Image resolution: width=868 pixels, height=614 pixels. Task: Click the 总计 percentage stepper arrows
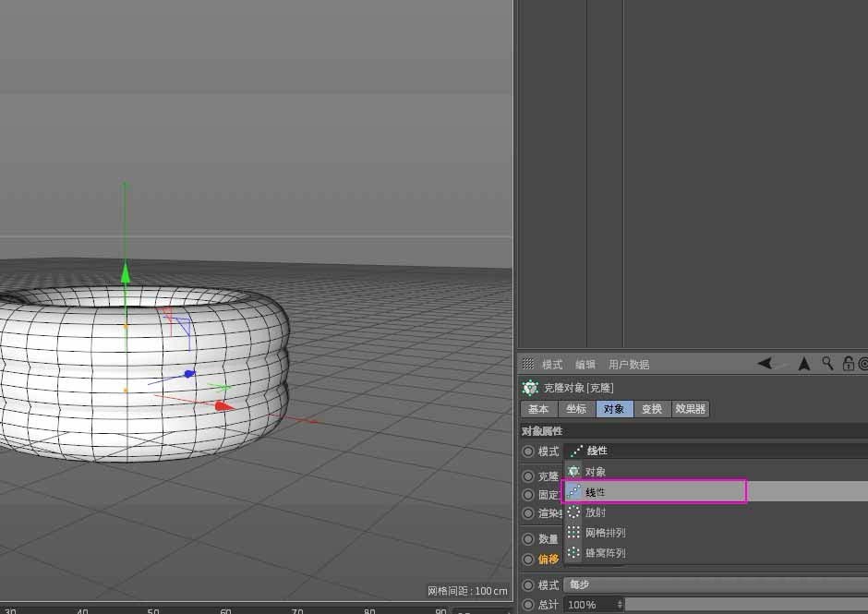[x=620, y=605]
